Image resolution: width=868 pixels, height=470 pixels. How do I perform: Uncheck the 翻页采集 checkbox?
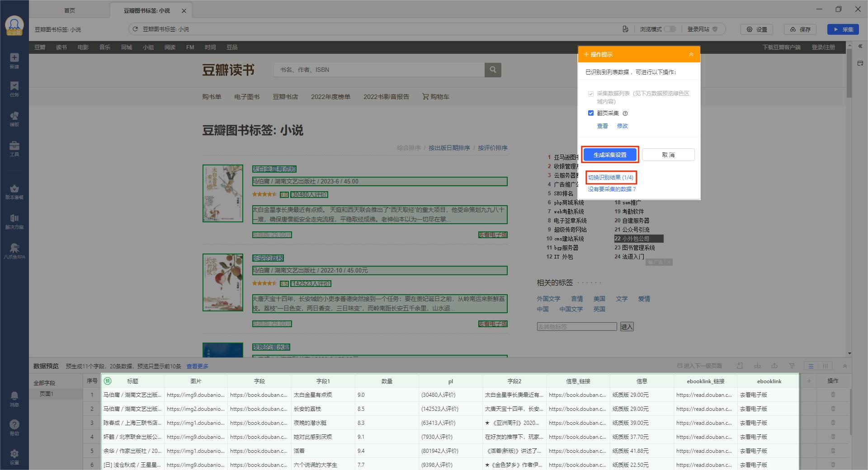point(591,113)
